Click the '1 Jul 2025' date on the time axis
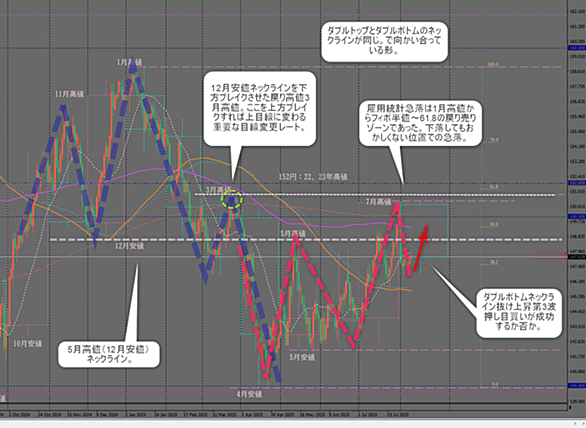 tap(368, 415)
